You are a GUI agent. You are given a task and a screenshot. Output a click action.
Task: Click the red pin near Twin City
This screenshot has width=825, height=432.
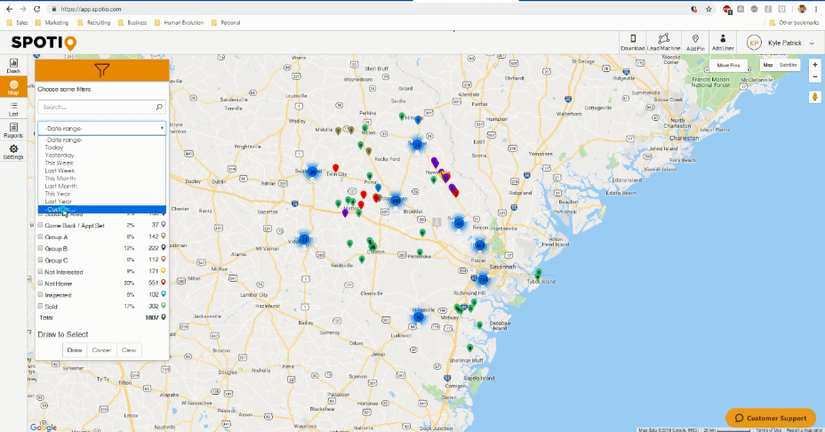(x=335, y=168)
